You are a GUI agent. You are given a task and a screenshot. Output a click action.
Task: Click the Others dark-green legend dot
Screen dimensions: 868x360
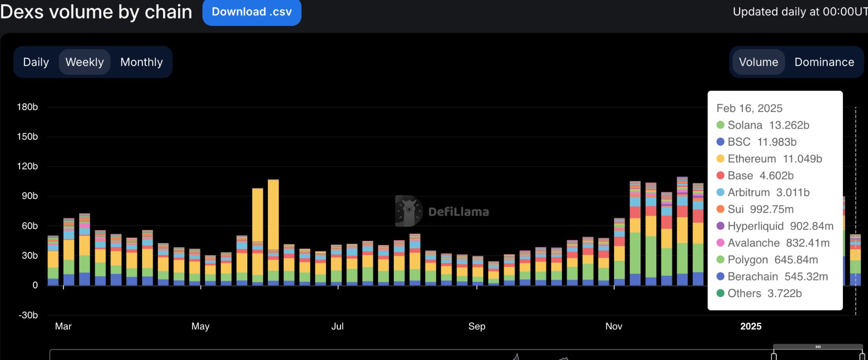pos(720,293)
